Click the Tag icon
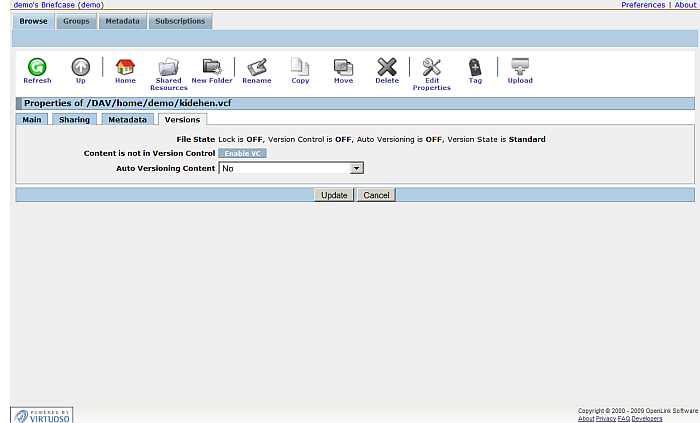 coord(475,68)
